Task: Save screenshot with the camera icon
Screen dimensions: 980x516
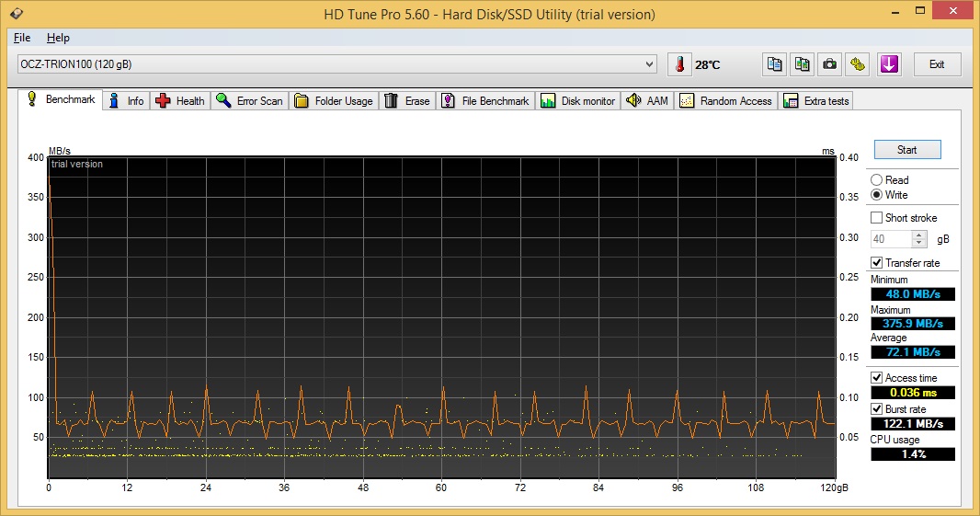Action: 830,64
